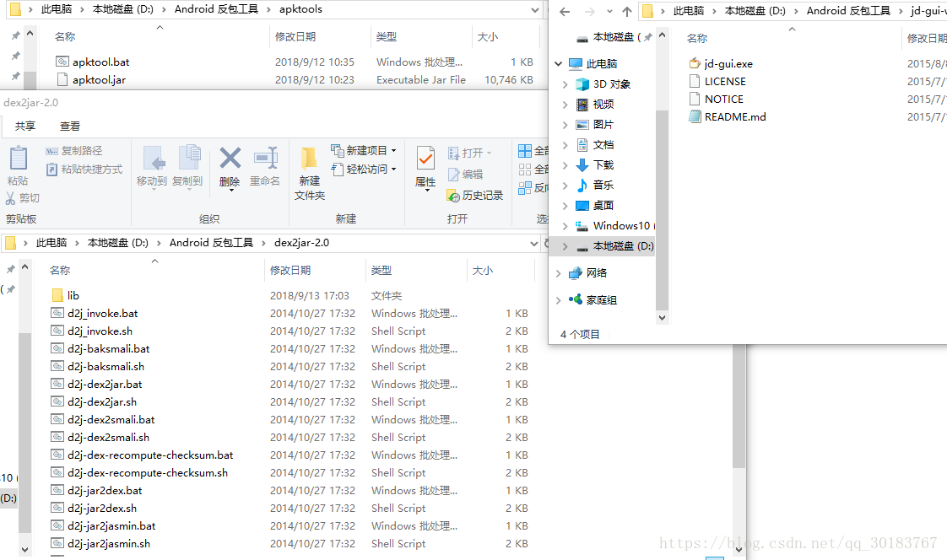Select apktool.jar in apktools window
This screenshot has width=947, height=560.
coord(99,79)
